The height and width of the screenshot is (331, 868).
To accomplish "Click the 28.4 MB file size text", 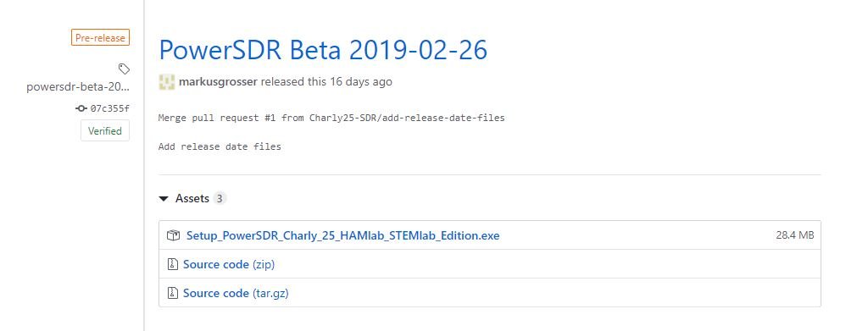I will [x=795, y=234].
